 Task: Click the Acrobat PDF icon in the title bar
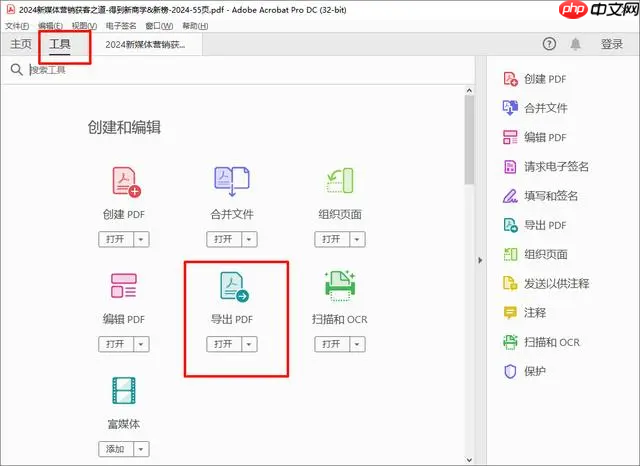coord(11,9)
